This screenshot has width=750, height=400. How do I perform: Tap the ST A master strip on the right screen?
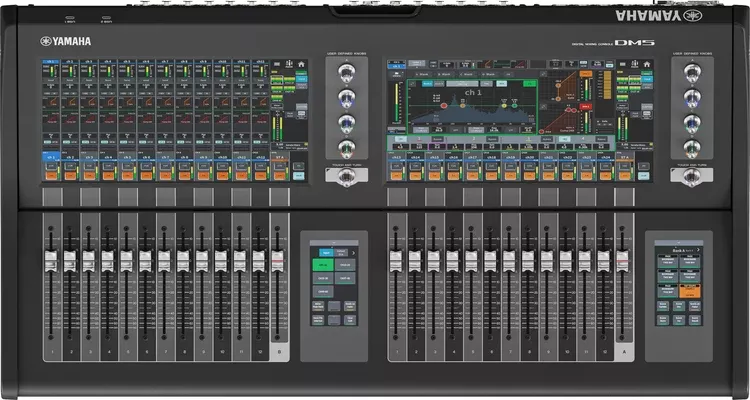(x=625, y=166)
